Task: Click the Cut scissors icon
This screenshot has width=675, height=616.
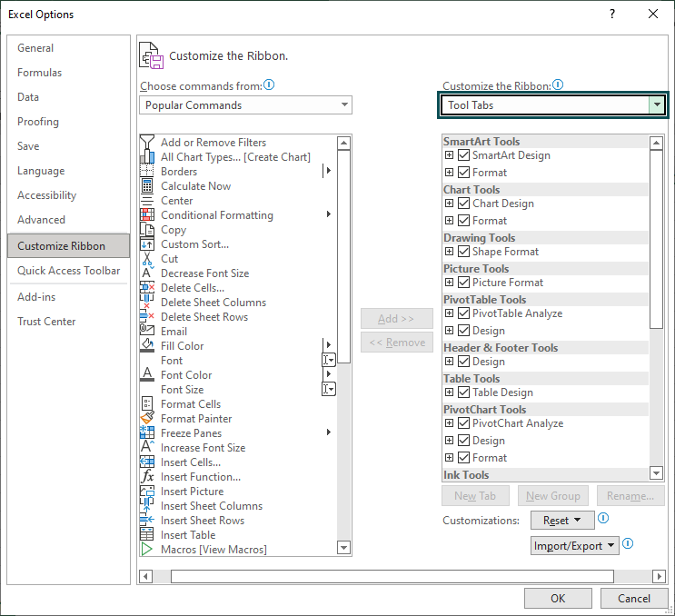Action: click(x=147, y=259)
